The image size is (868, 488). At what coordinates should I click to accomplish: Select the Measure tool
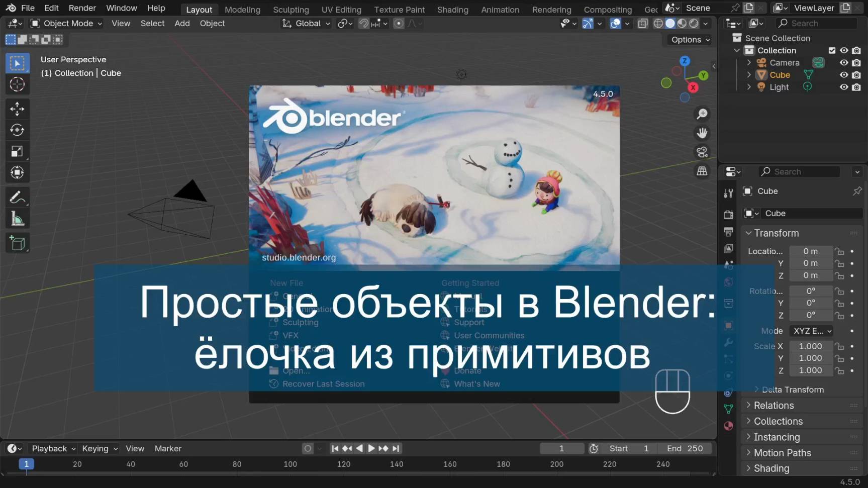[x=17, y=218]
